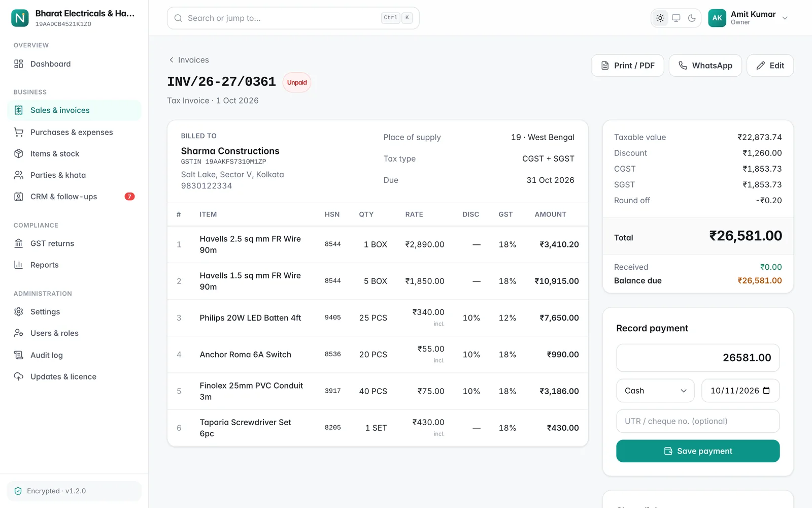Click the Havells 2.5 sq mm FR Wire row

tap(378, 244)
